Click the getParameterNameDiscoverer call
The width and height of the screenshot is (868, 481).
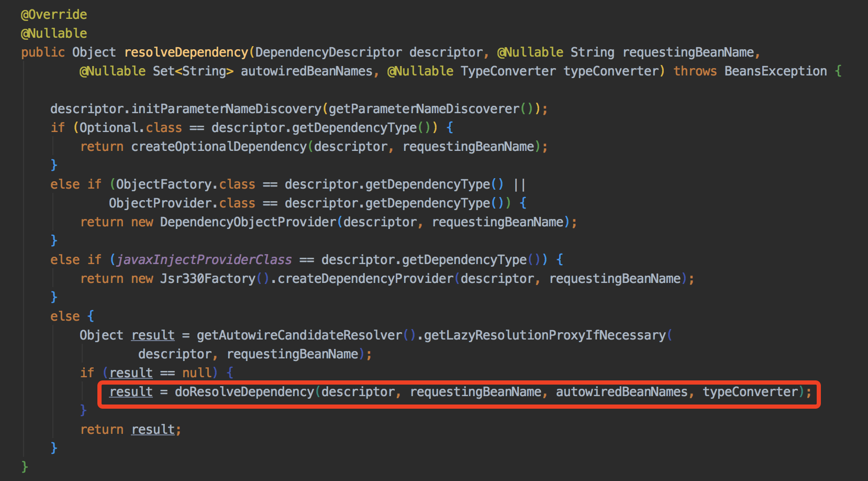[x=424, y=109]
